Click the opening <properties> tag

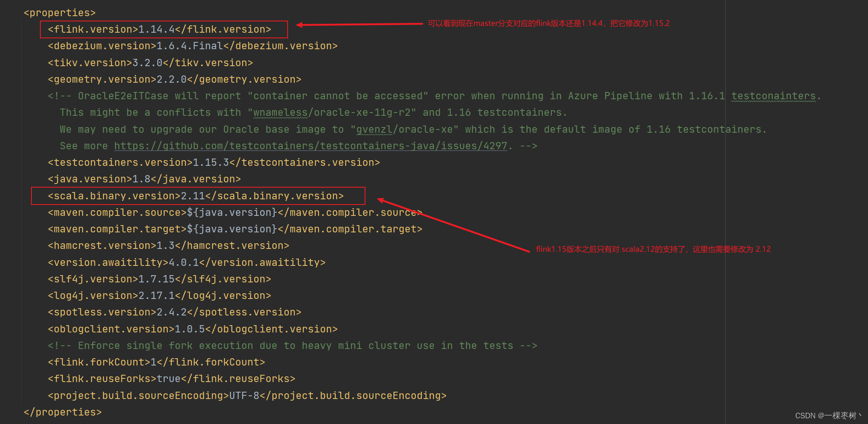(60, 13)
